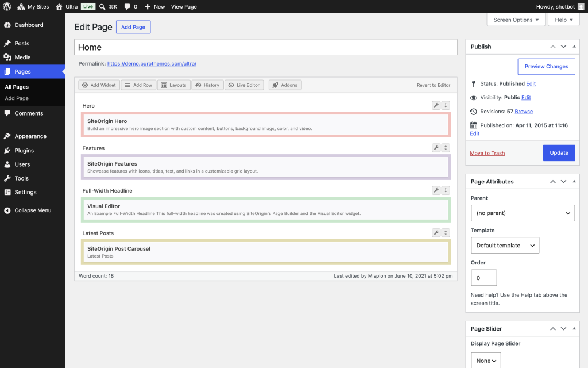This screenshot has width=588, height=368.
Task: Open the Parent page dropdown
Action: 523,213
